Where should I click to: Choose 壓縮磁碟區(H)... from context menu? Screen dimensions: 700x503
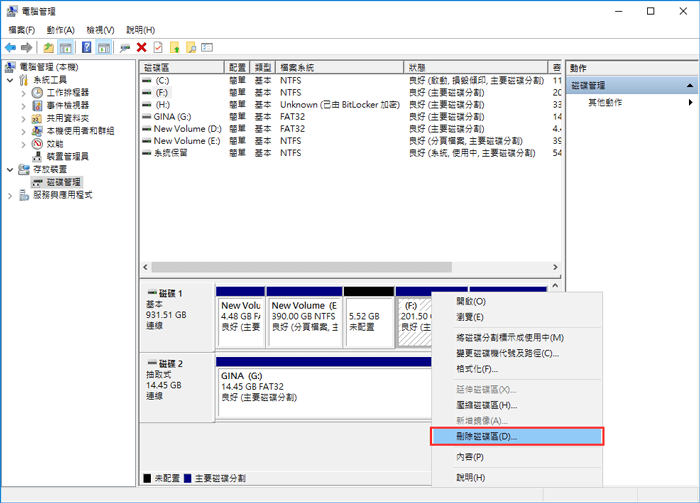coord(517,405)
